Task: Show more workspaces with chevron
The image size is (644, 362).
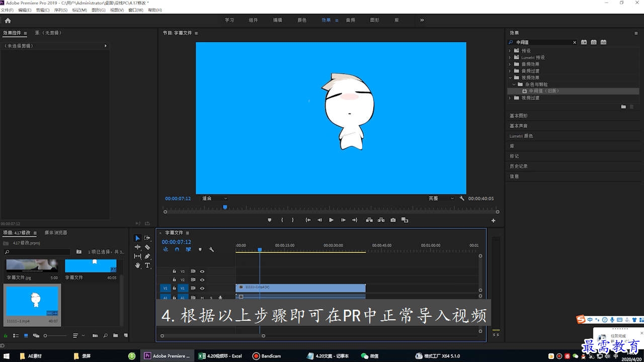Action: (x=422, y=20)
